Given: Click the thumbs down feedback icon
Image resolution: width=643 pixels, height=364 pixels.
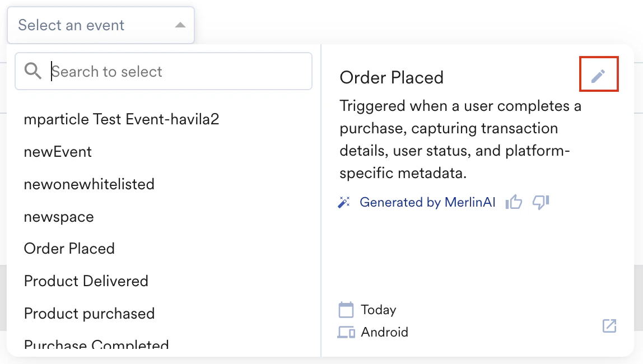Looking at the screenshot, I should coord(541,202).
